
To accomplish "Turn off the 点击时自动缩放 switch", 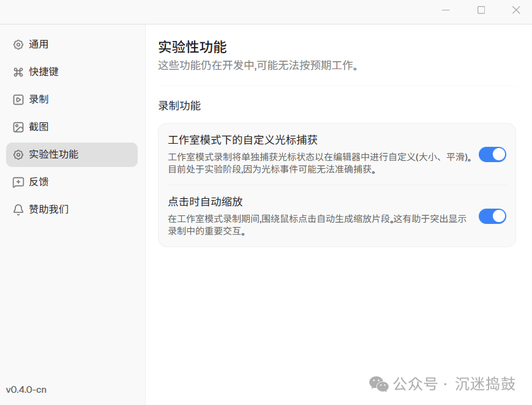I will 492,216.
